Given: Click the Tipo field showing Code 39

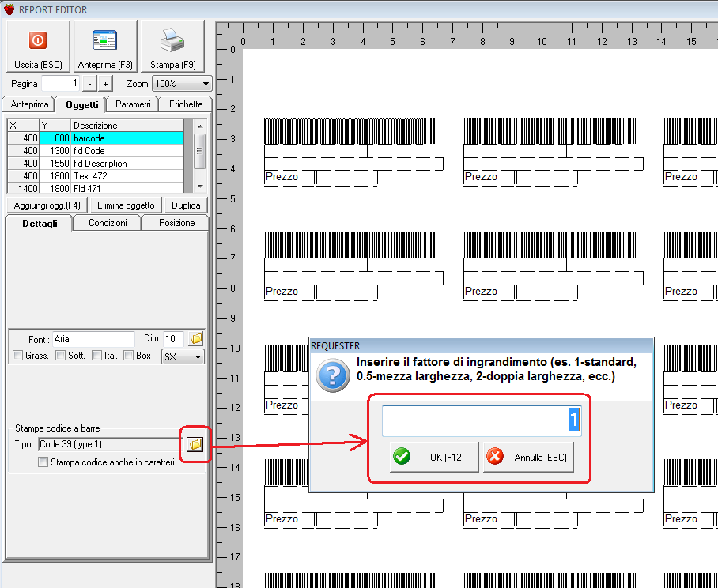Looking at the screenshot, I should pyautogui.click(x=111, y=444).
